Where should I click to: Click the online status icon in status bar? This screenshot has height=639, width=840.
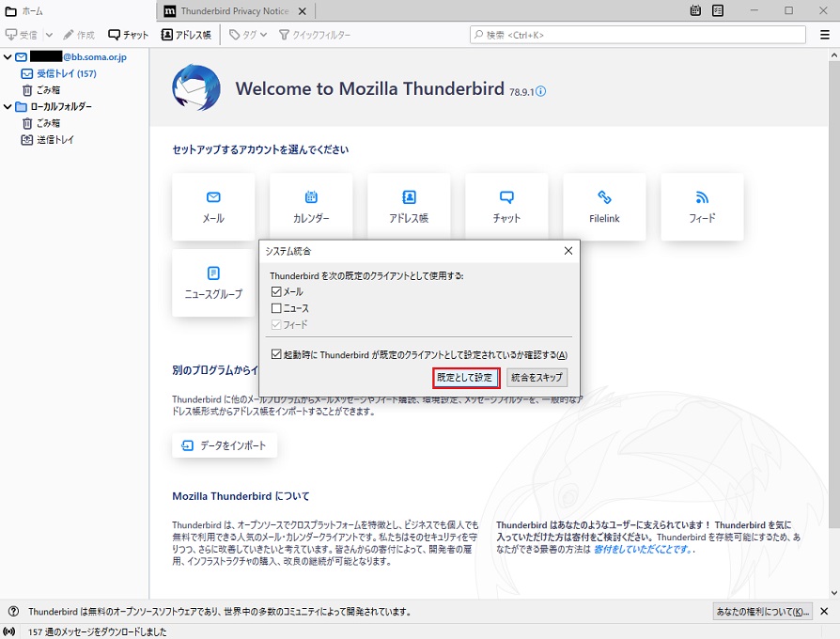point(9,632)
